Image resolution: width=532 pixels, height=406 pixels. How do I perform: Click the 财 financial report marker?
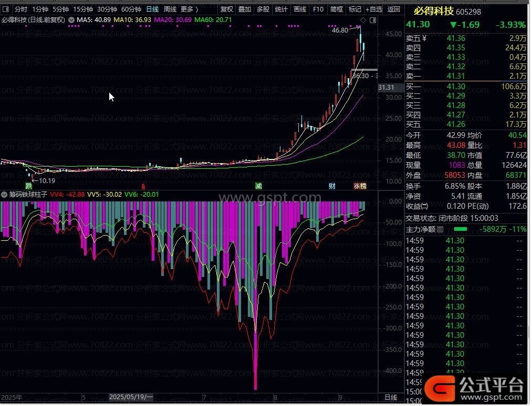(332, 186)
